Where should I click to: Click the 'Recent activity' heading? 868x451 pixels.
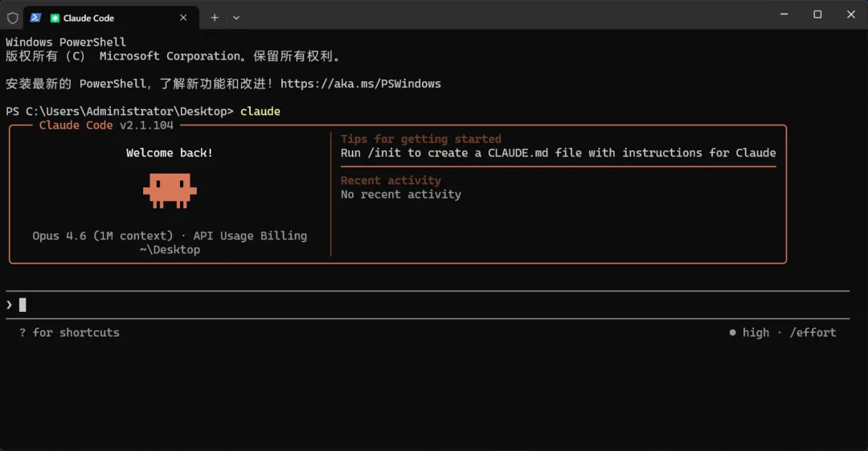(391, 181)
